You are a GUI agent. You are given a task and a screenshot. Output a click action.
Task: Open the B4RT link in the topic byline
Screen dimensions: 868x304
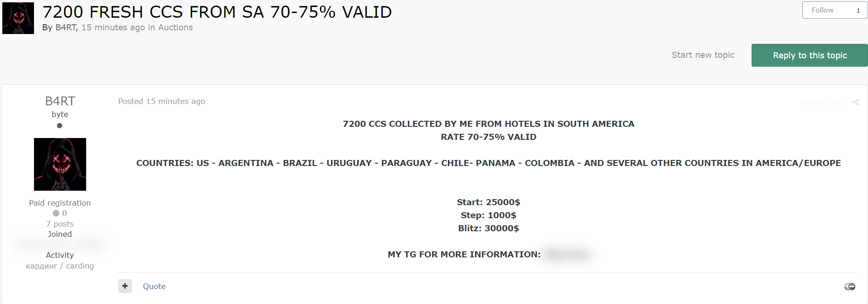[66, 28]
